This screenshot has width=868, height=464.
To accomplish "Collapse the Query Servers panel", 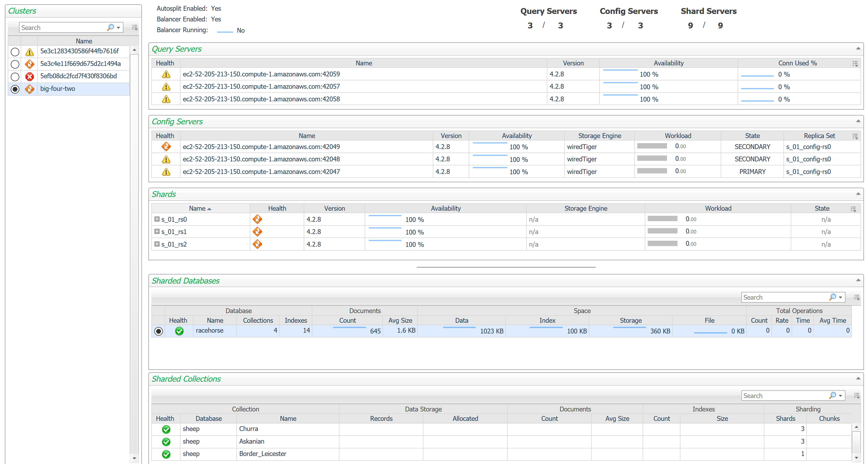I will pyautogui.click(x=858, y=49).
